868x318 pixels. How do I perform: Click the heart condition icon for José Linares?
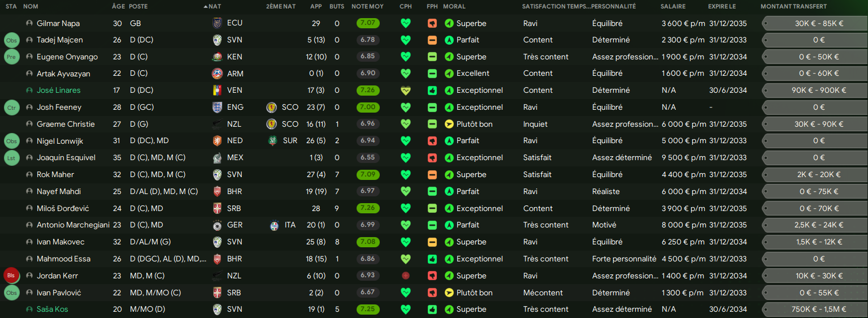click(405, 91)
